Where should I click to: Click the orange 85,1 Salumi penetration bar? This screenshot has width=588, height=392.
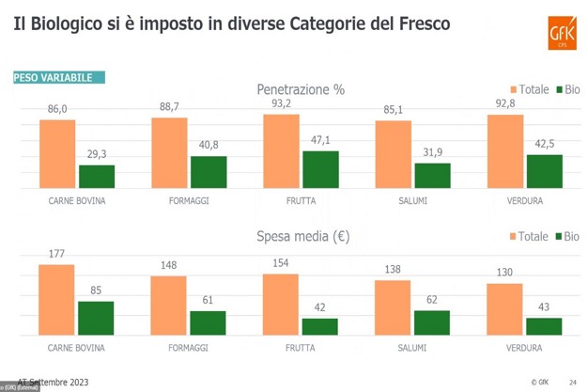pyautogui.click(x=393, y=154)
